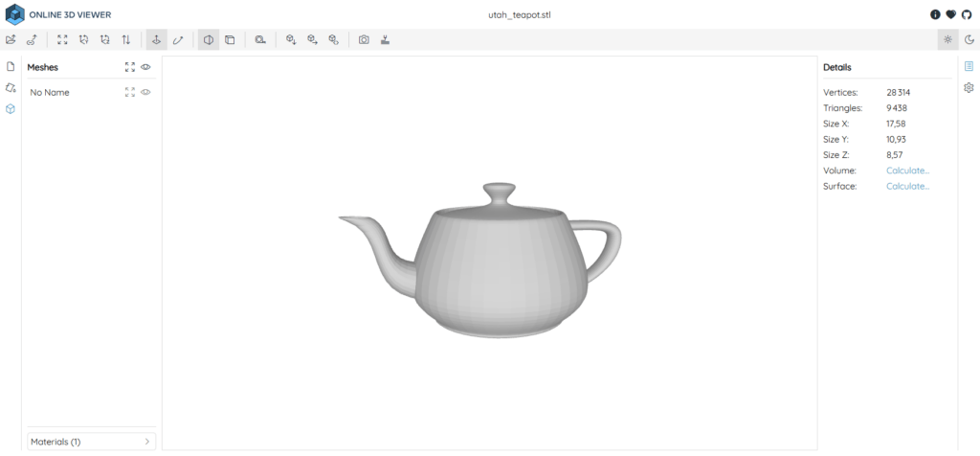Click the Details panel heading

coord(836,67)
